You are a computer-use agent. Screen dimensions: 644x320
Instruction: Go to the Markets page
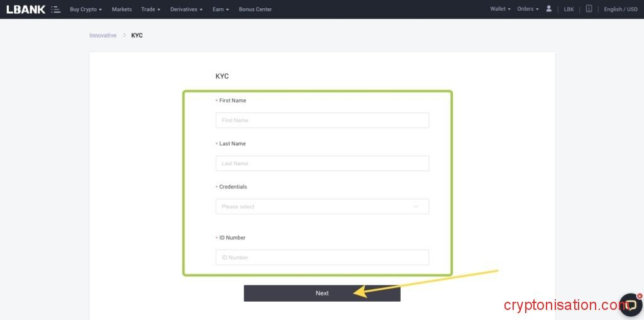122,9
